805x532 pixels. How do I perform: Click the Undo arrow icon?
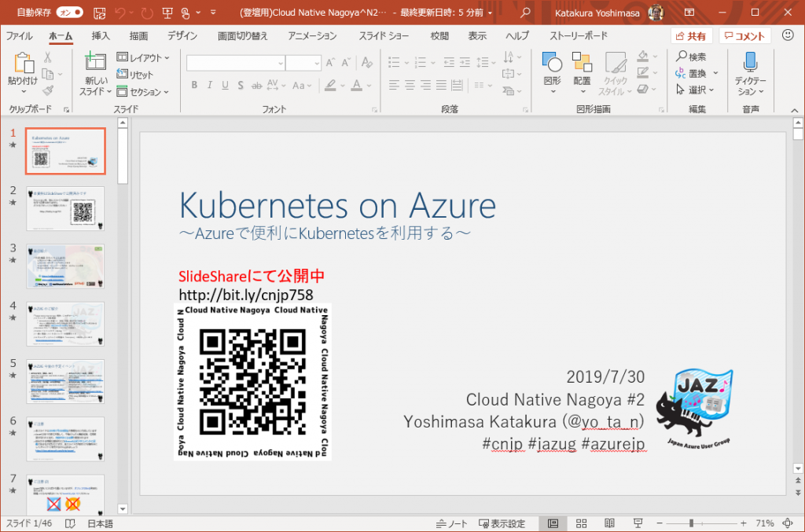click(120, 13)
